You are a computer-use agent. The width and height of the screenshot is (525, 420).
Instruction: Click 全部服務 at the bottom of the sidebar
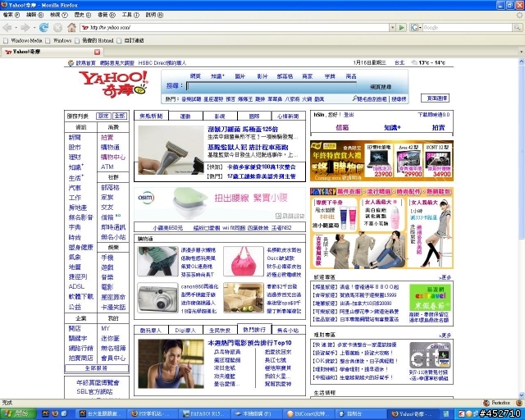pos(97,368)
